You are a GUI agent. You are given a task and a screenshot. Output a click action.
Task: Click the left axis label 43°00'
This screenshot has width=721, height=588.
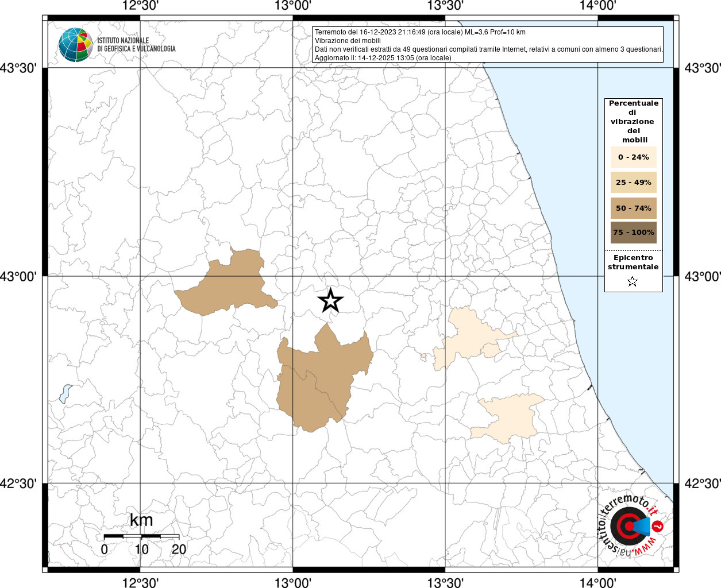[18, 276]
